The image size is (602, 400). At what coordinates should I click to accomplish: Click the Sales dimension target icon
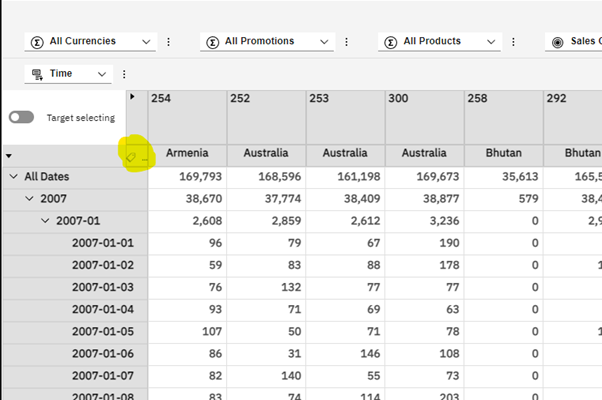pyautogui.click(x=558, y=42)
